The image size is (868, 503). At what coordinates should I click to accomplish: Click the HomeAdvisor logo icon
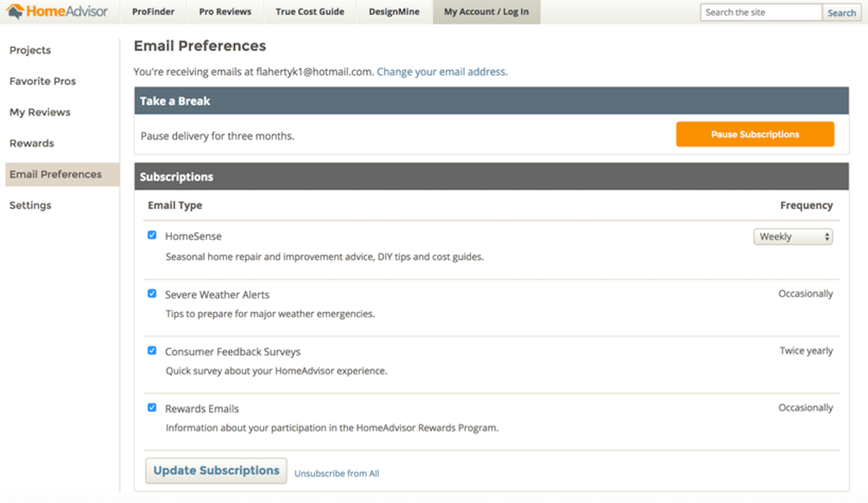point(15,11)
